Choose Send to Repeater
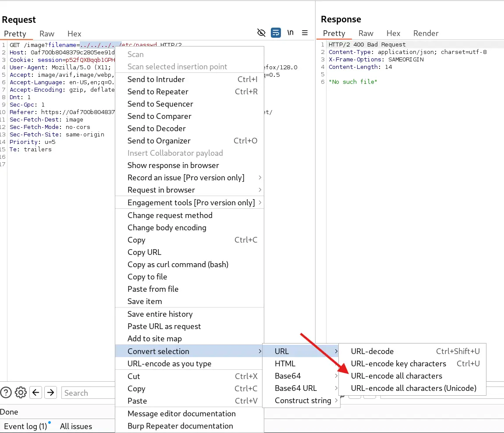The image size is (504, 433). pos(189,92)
